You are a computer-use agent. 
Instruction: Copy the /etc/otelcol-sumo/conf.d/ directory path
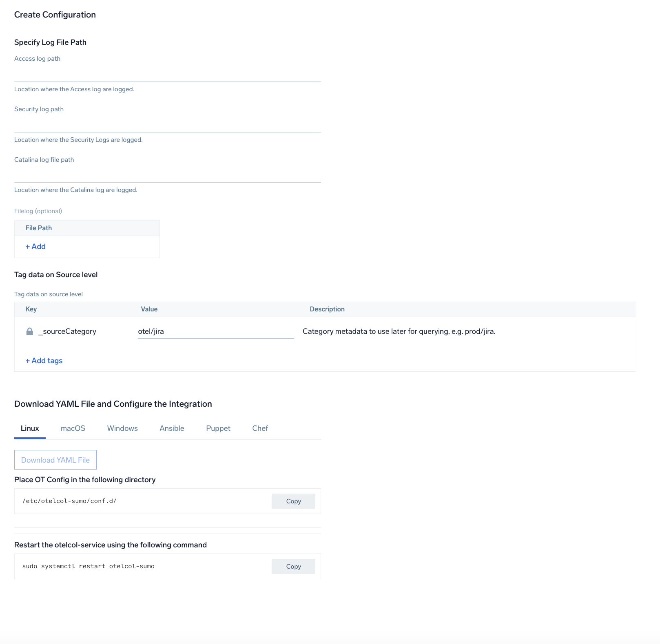pyautogui.click(x=294, y=501)
